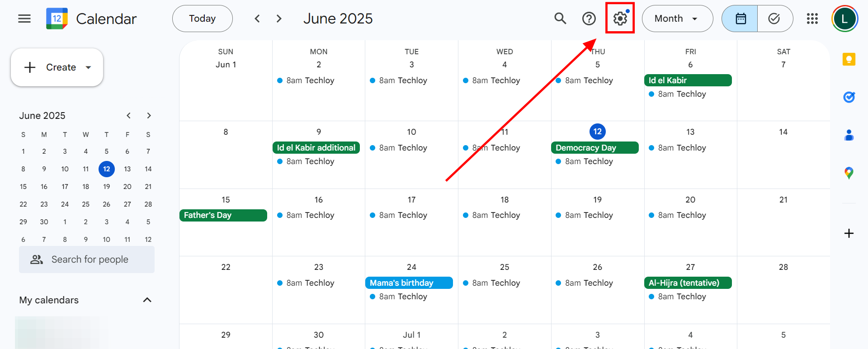Image resolution: width=868 pixels, height=349 pixels.
Task: Open Google Tasks side panel icon
Action: point(849,97)
